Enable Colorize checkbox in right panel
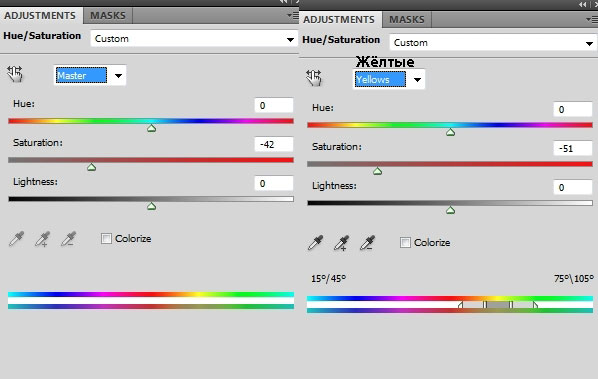 tap(405, 242)
